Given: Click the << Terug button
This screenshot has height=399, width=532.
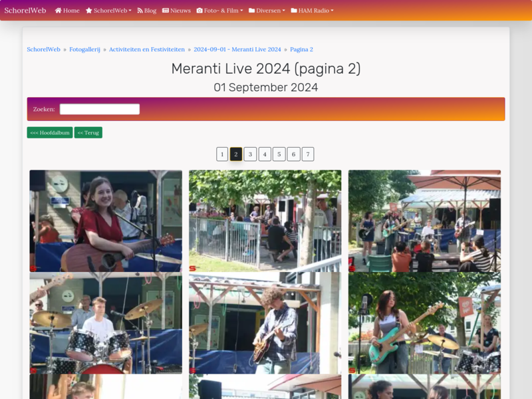Looking at the screenshot, I should pos(88,132).
